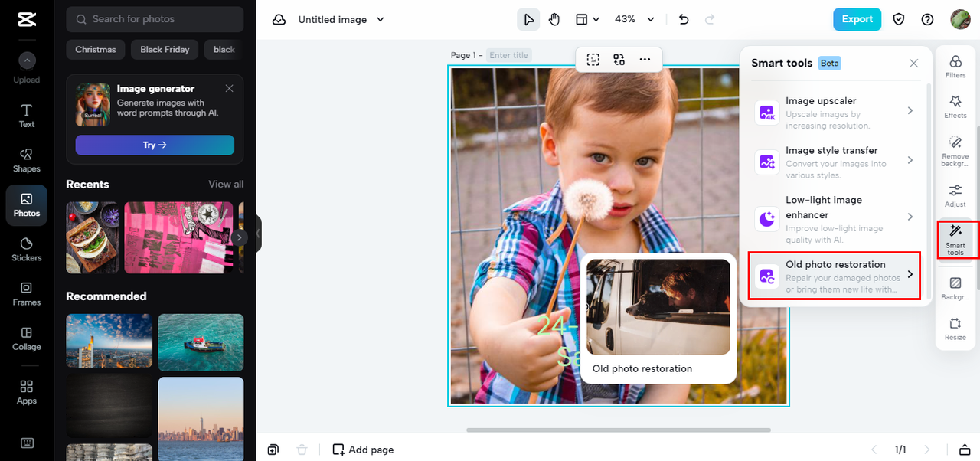
Task: Open the Adjust panel
Action: pos(955,195)
